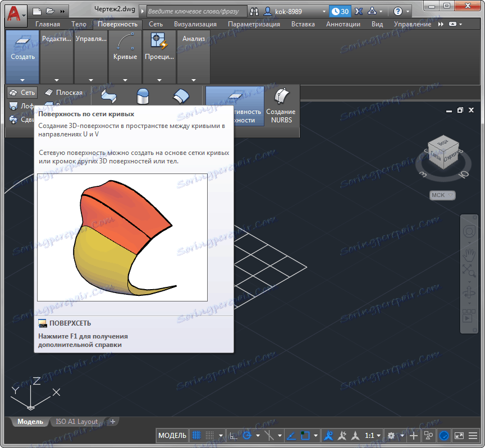The width and height of the screenshot is (485, 448).
Task: Select the Плоская planar surface tool
Action: pyautogui.click(x=63, y=93)
